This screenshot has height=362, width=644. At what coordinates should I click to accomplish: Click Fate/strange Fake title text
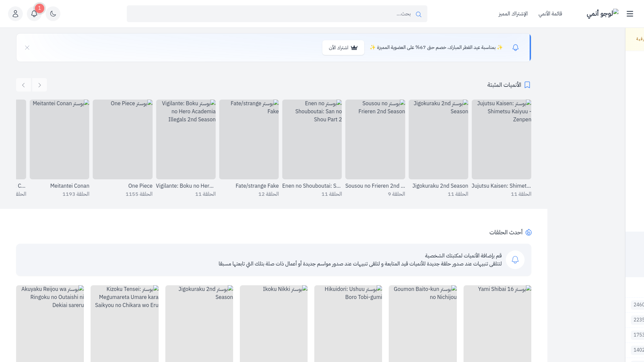(257, 186)
